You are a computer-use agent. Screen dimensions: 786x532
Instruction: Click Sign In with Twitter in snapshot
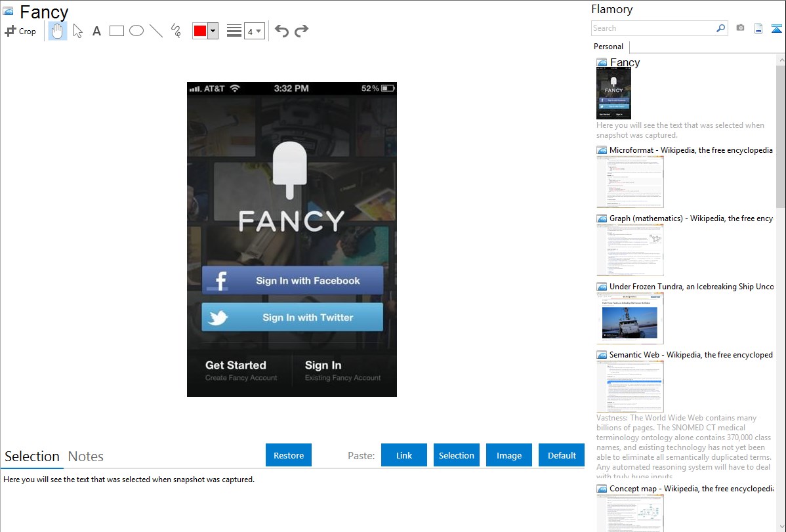point(293,317)
